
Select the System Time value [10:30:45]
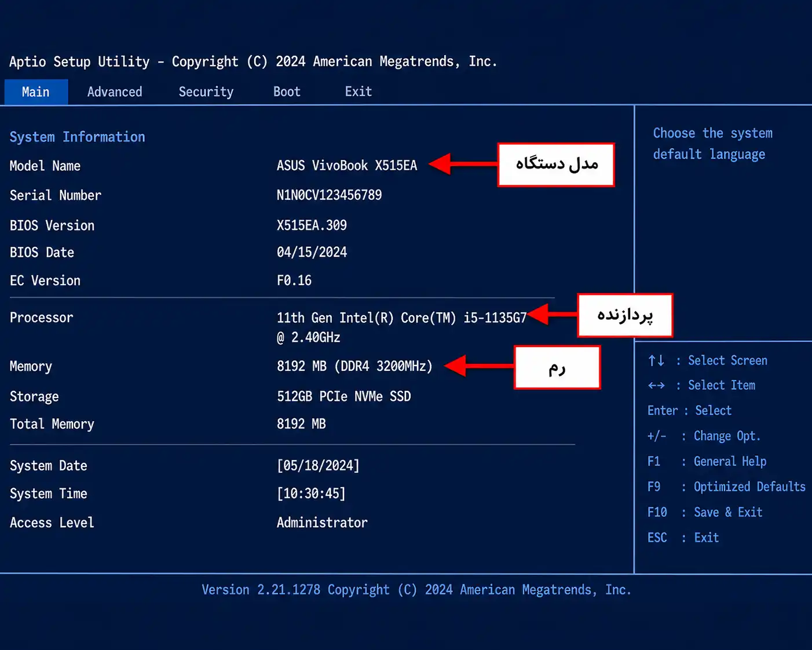click(x=311, y=494)
